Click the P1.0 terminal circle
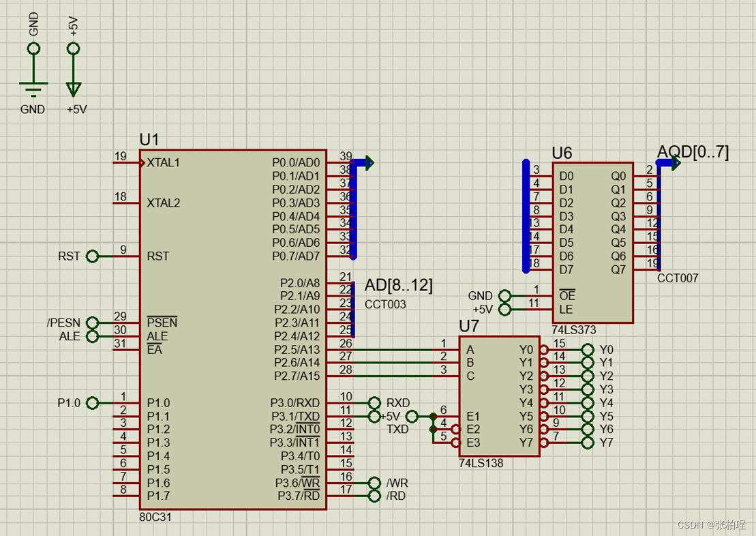 [92, 403]
